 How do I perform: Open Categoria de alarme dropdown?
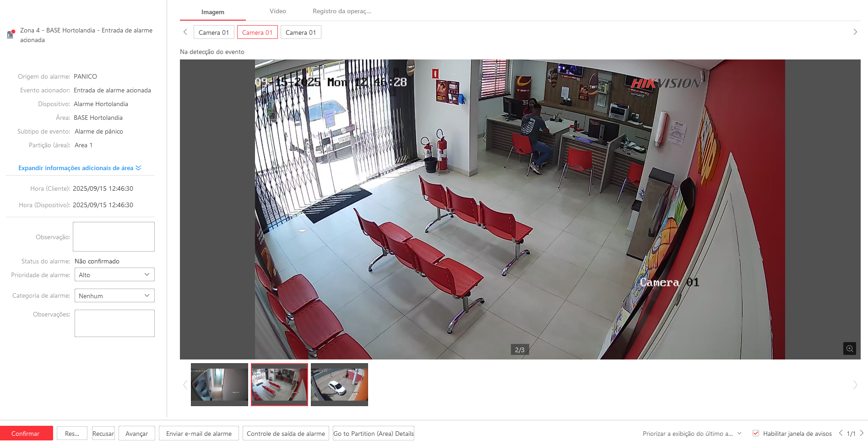point(114,296)
